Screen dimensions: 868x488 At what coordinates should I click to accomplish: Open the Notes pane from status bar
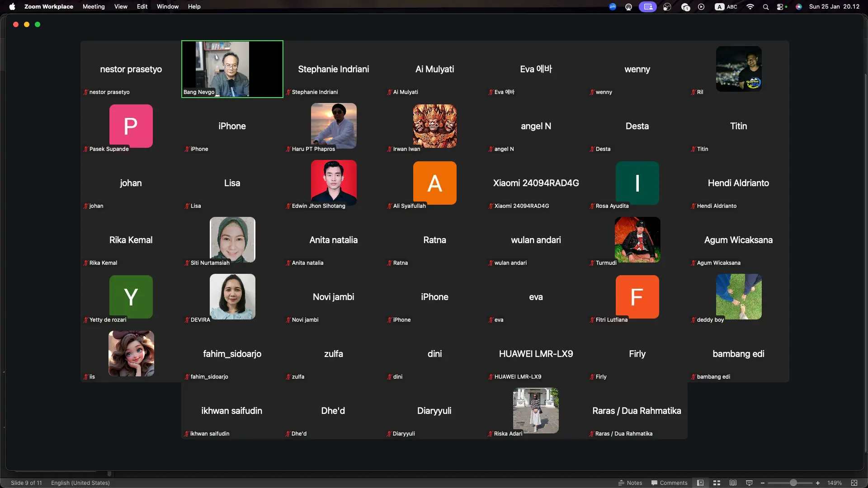pos(630,483)
